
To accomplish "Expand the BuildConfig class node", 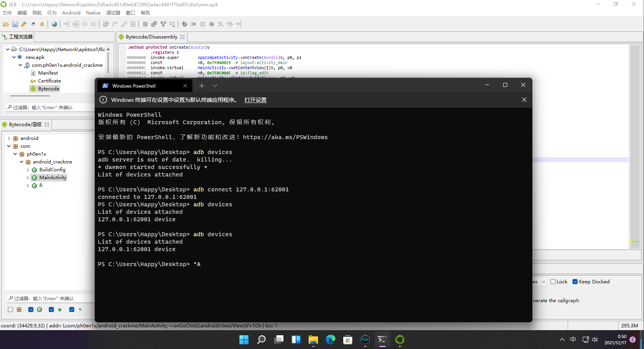I will [x=28, y=170].
